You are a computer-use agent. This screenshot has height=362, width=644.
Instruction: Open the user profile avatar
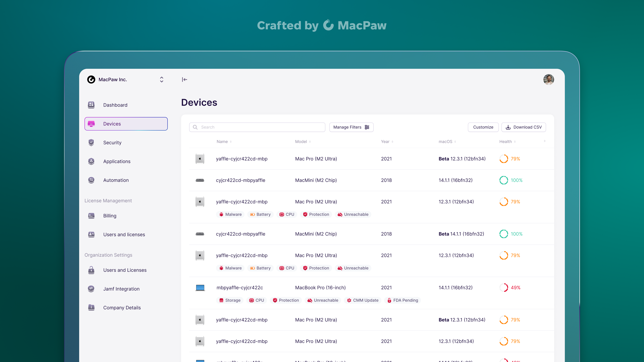pyautogui.click(x=549, y=80)
